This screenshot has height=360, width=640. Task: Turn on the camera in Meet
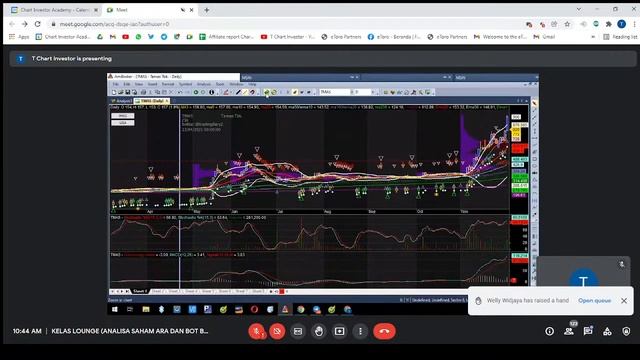(277, 331)
